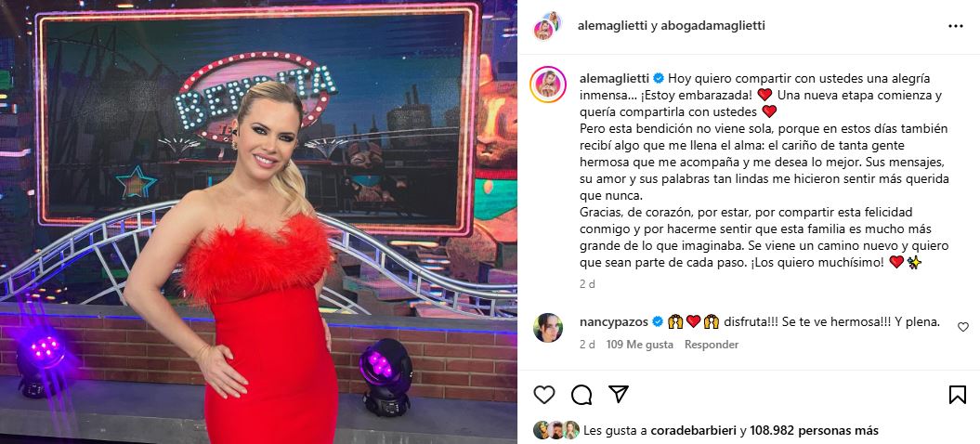Open the three-dot more options menu

[x=956, y=26]
